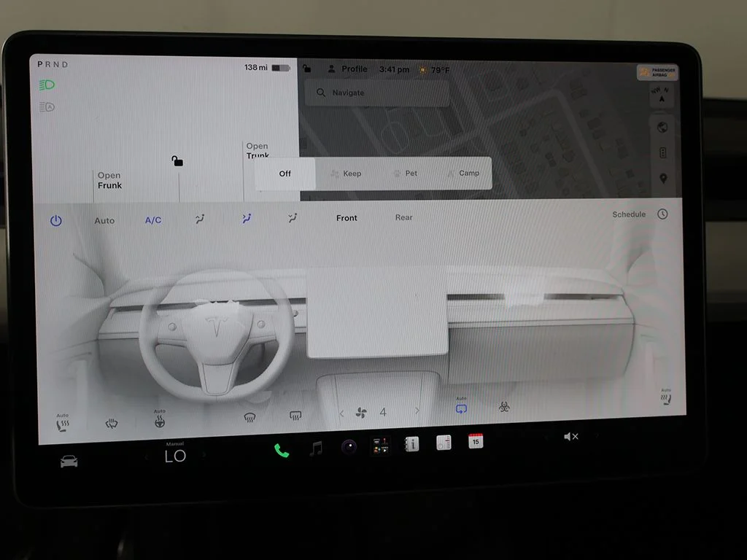Tap the PRND gear indicator
Image resolution: width=747 pixels, height=560 pixels.
tap(53, 64)
